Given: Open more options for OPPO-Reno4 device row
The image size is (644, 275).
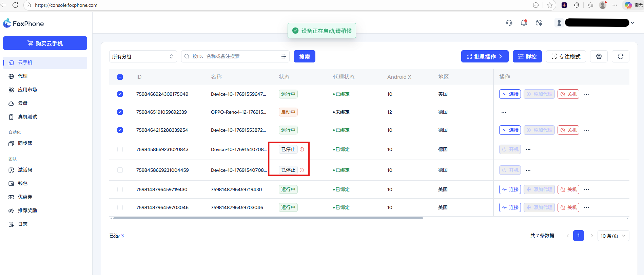Looking at the screenshot, I should (x=504, y=112).
